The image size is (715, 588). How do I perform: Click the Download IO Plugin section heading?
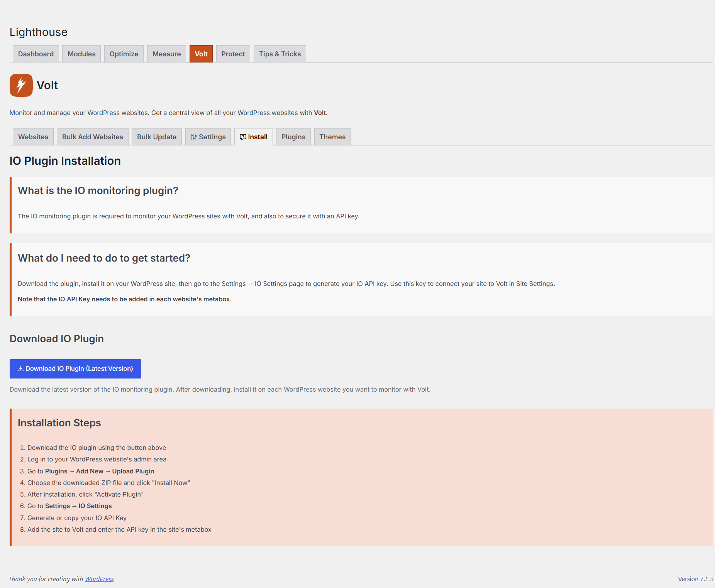tap(57, 339)
